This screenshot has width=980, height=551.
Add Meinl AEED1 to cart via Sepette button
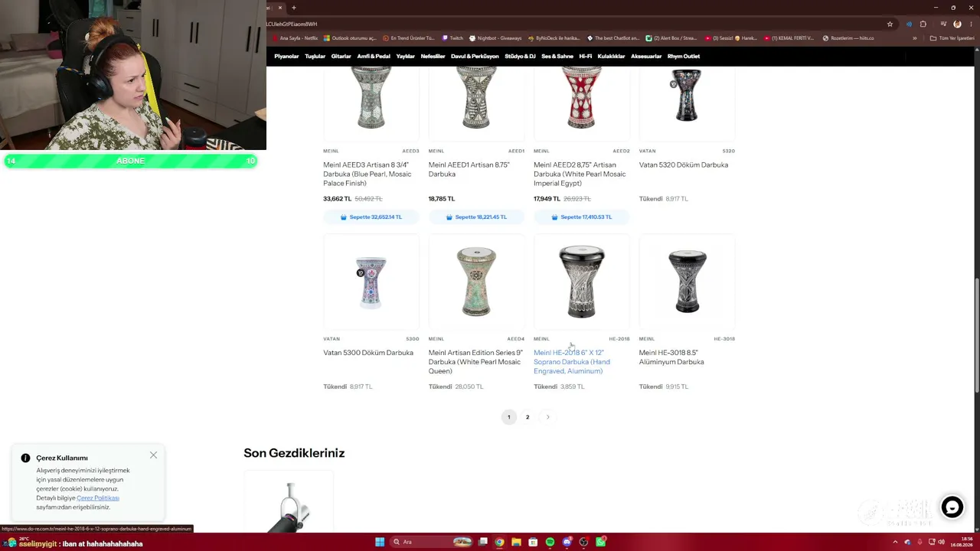click(x=476, y=217)
